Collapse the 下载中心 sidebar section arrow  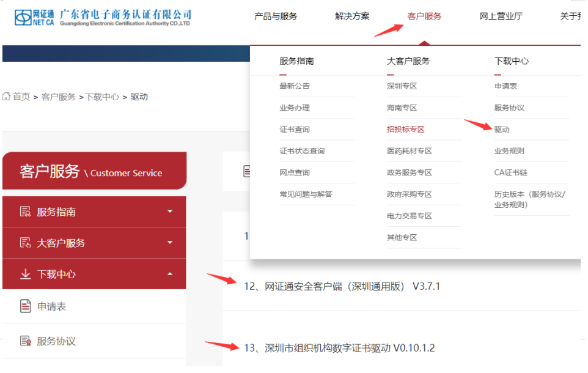[170, 275]
